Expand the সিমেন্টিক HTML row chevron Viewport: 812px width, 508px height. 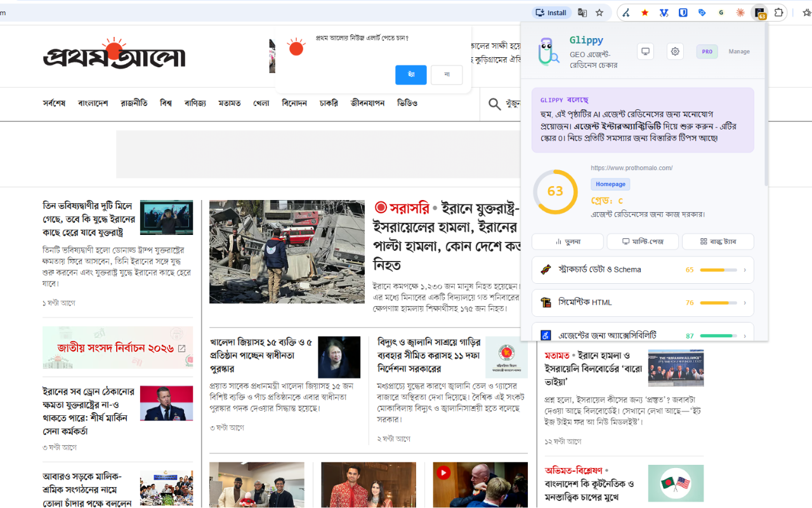745,303
